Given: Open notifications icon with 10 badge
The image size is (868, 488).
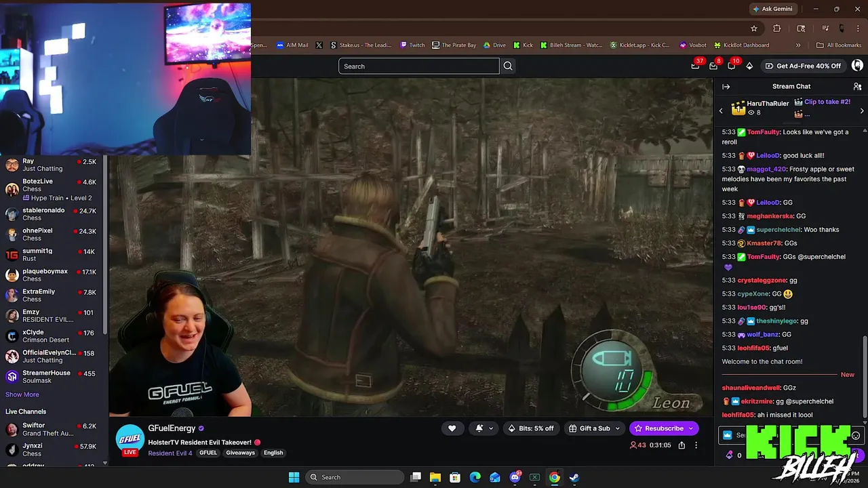Looking at the screenshot, I should pyautogui.click(x=732, y=66).
